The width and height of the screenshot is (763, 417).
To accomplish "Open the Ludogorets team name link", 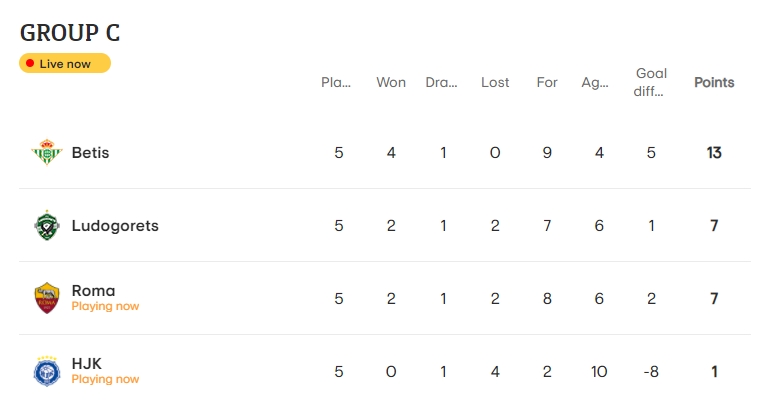I will coord(115,226).
